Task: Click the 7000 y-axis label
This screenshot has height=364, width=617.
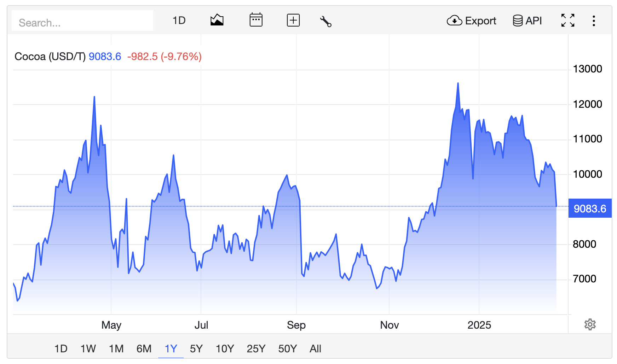Action: [584, 279]
